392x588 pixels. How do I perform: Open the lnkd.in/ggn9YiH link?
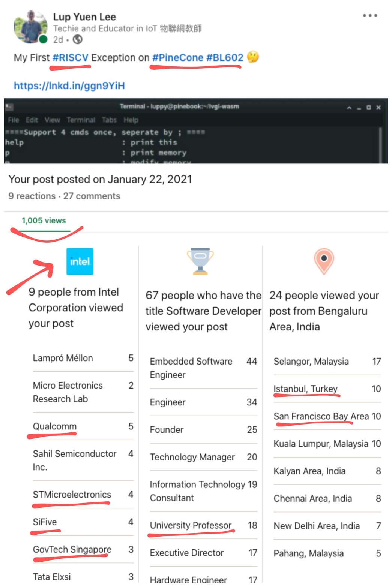point(69,86)
